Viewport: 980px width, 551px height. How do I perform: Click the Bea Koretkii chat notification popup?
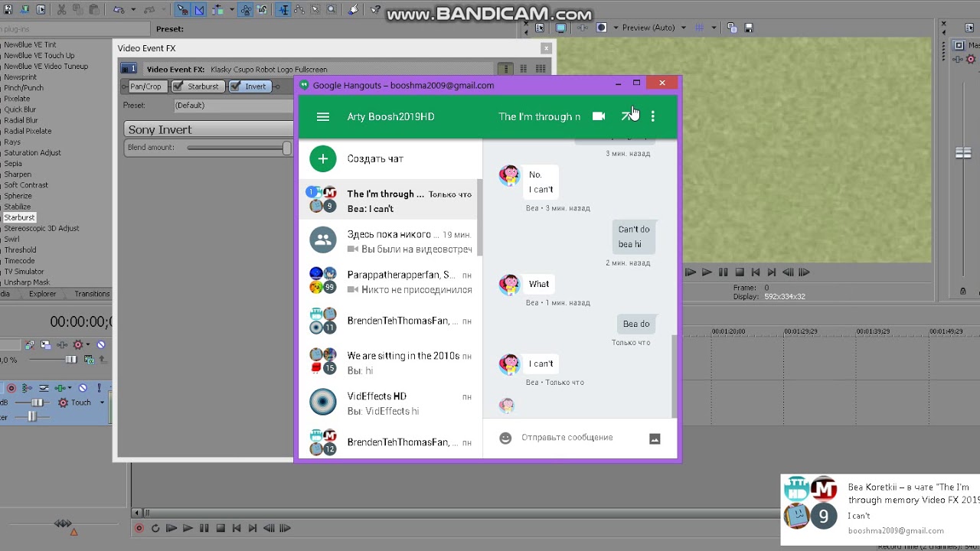(880, 509)
